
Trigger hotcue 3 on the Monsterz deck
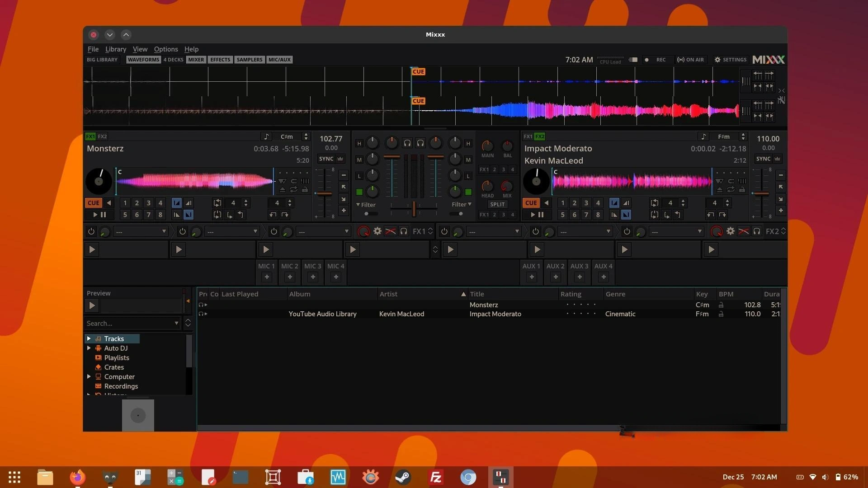click(148, 203)
